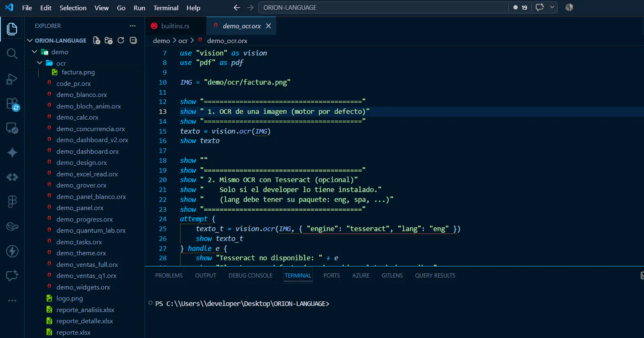
Task: Open code_pr.orx in the file tree
Action: 74,83
